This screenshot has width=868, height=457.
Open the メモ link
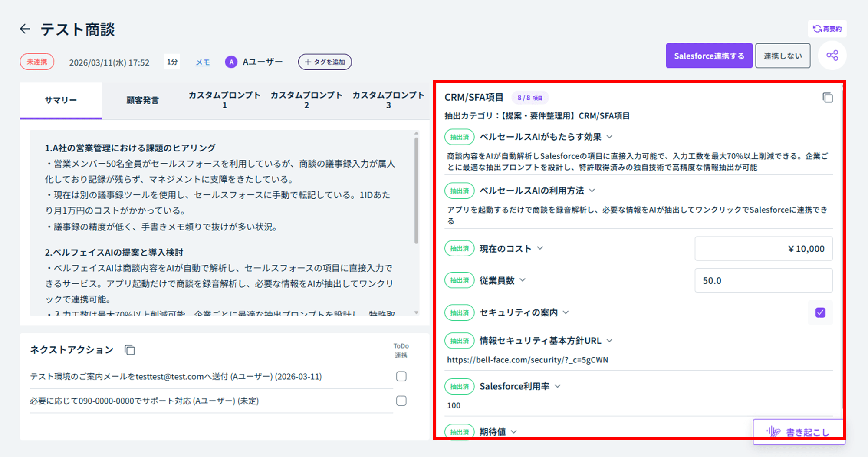click(203, 62)
